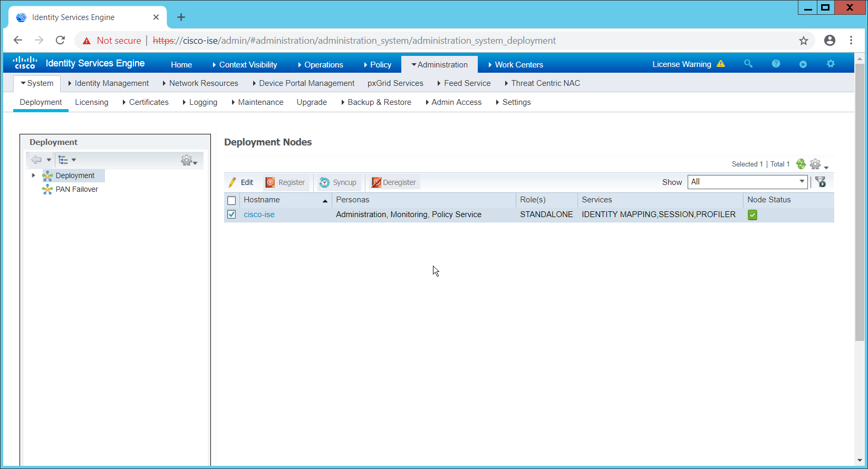Screen dimensions: 868x469
Task: Open the help question mark icon
Action: pyautogui.click(x=776, y=64)
